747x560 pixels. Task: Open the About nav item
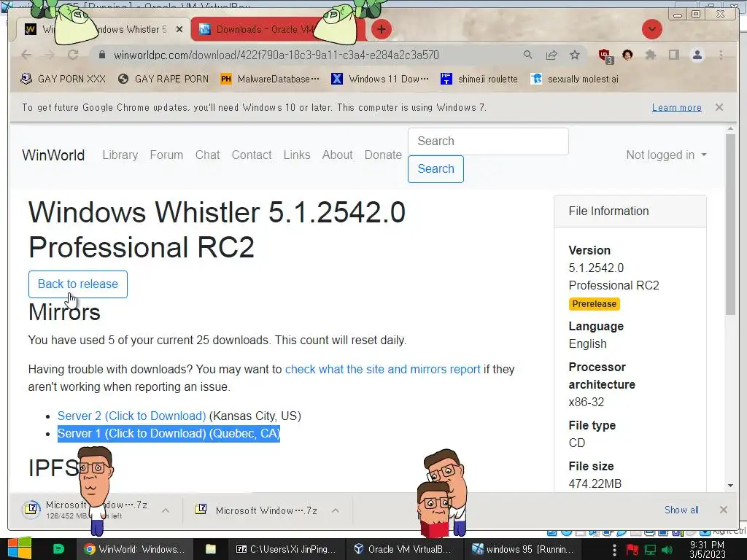[337, 155]
